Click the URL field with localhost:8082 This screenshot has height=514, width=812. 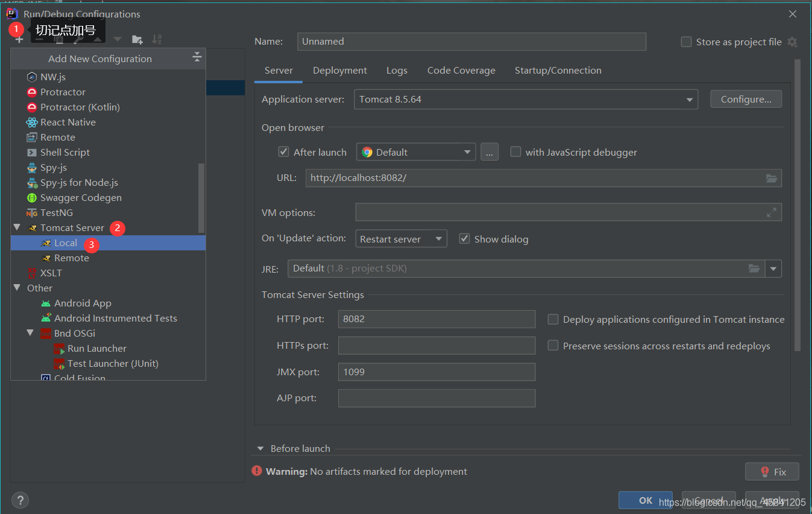[x=544, y=178]
